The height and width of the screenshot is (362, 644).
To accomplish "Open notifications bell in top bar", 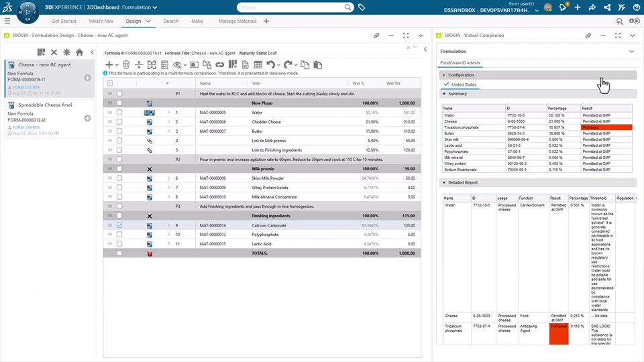I will click(x=563, y=7).
